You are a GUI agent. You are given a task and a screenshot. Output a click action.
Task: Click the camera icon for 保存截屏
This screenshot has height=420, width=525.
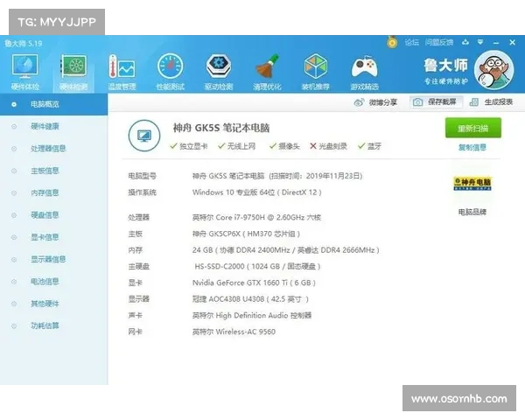coord(417,102)
